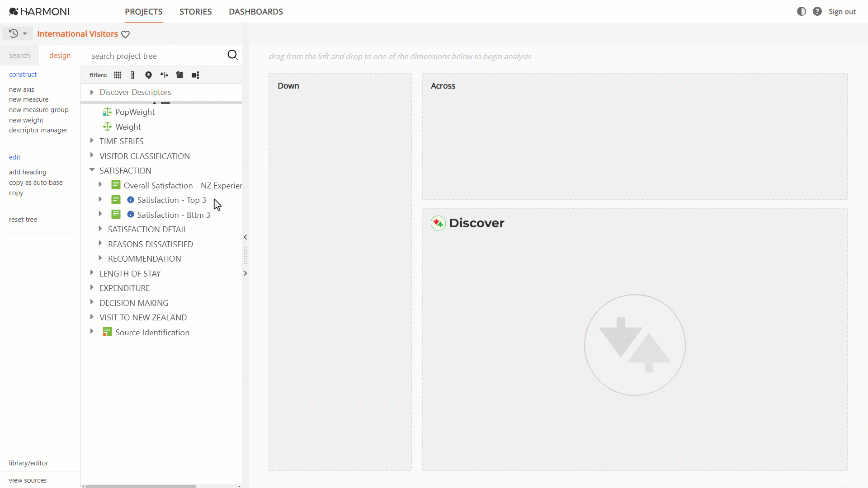Open the STORIES tab
Screen dimensions: 868x488
pyautogui.click(x=195, y=12)
